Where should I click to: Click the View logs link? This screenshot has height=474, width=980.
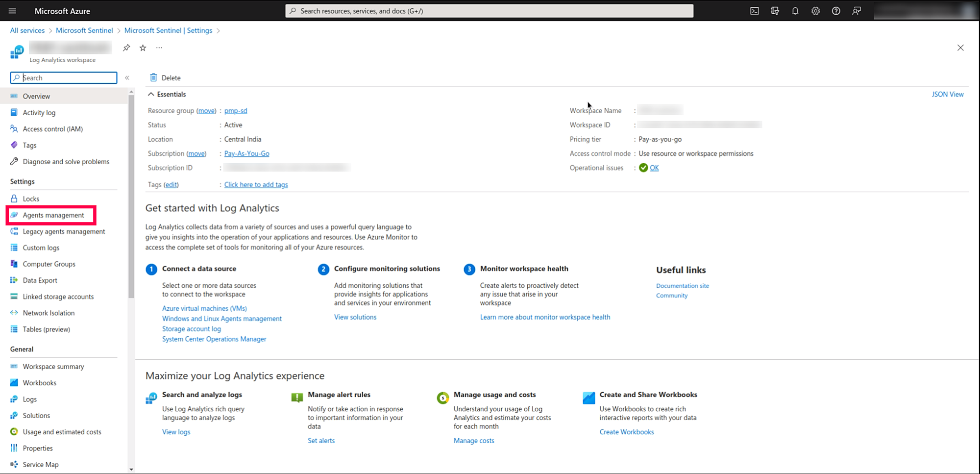click(x=176, y=432)
